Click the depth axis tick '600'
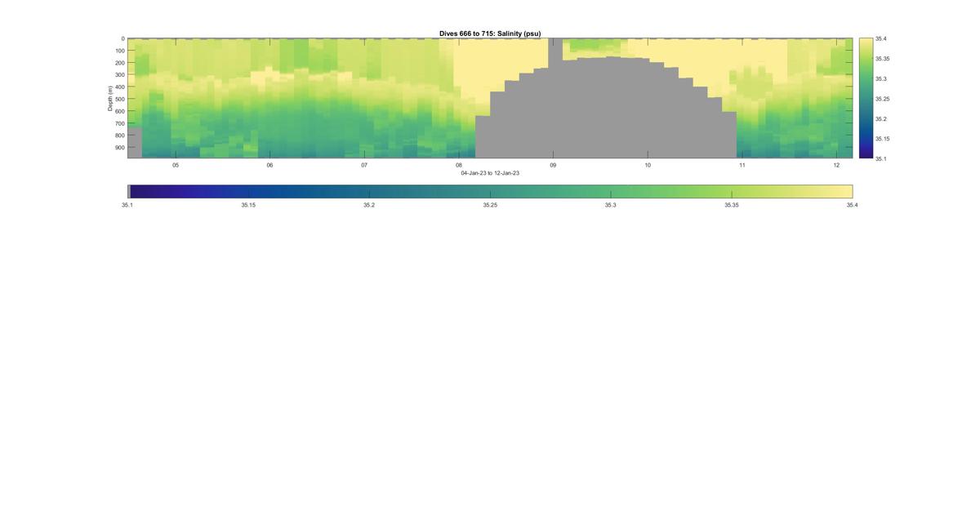The image size is (980, 508). (x=120, y=111)
